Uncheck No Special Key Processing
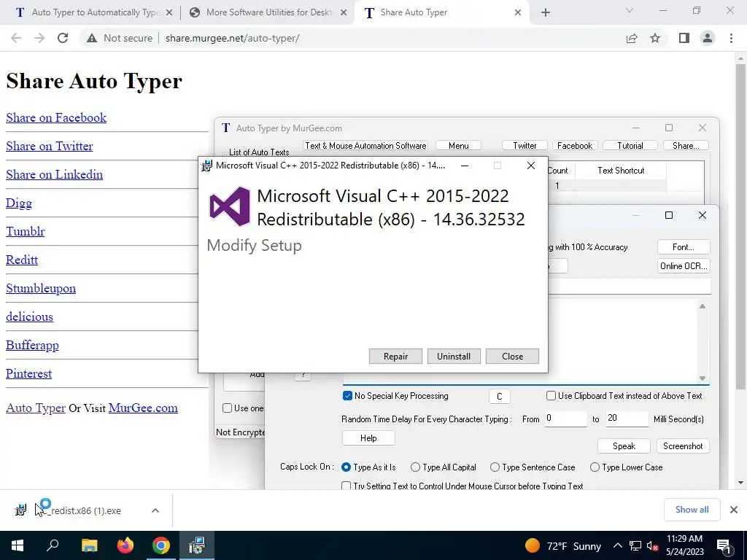Viewport: 747px width, 560px height. pyautogui.click(x=347, y=396)
